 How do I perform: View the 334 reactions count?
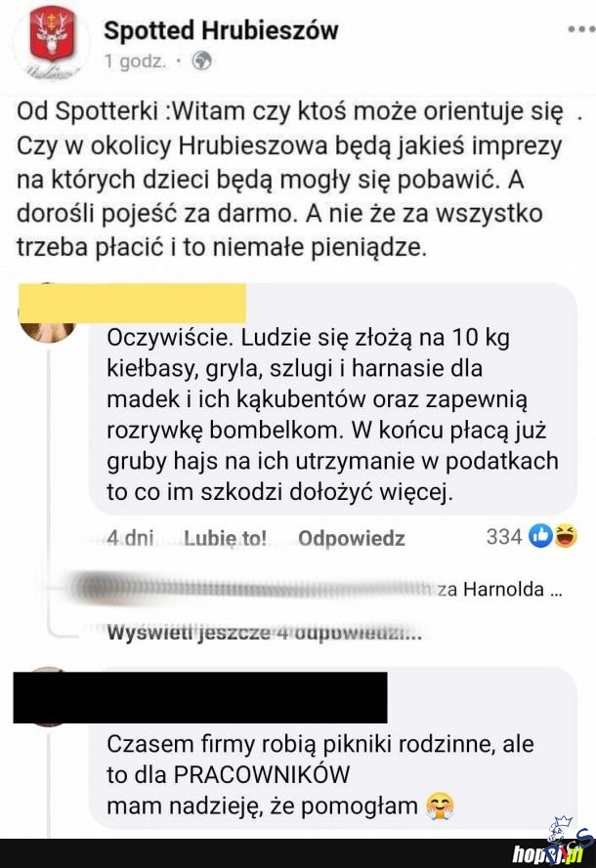[503, 536]
